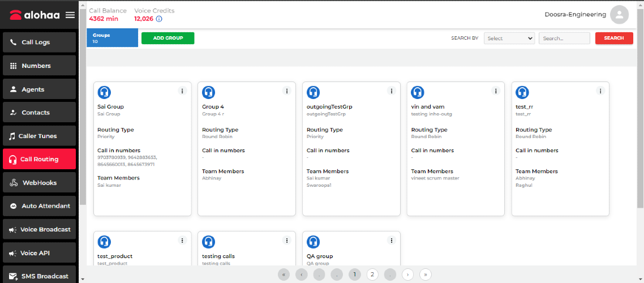The width and height of the screenshot is (644, 283).
Task: Go to the previous page of groups
Action: pos(301,275)
